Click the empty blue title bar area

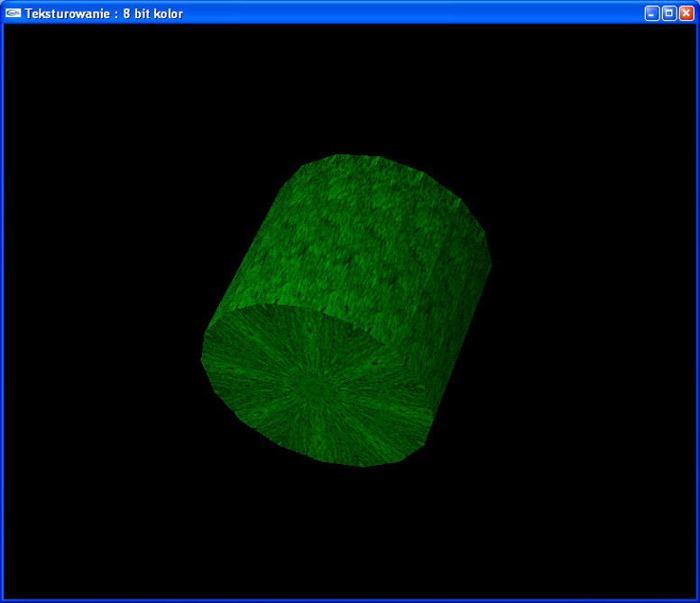(x=406, y=14)
